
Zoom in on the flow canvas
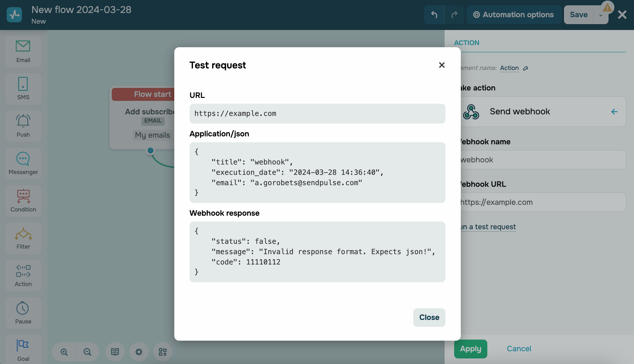coord(64,352)
